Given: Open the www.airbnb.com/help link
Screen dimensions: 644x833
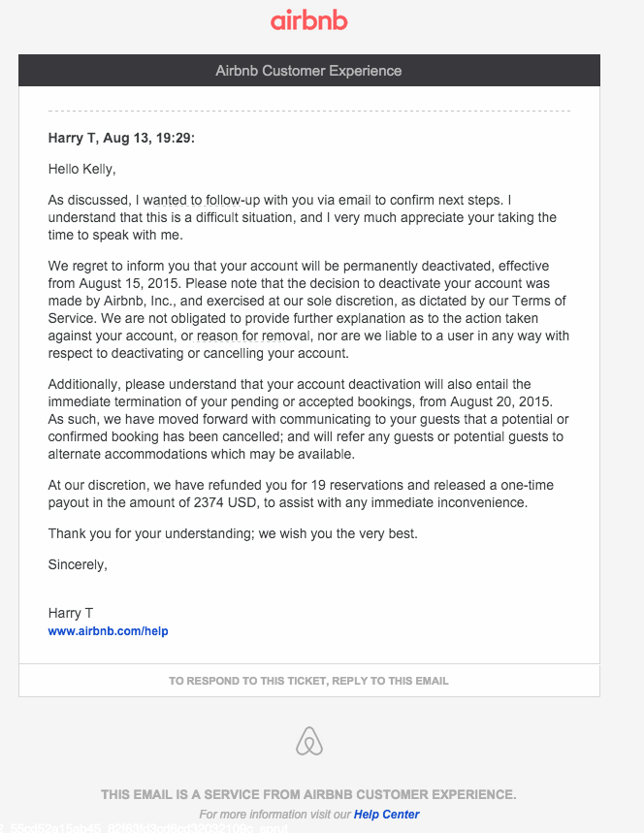Looking at the screenshot, I should tap(108, 631).
